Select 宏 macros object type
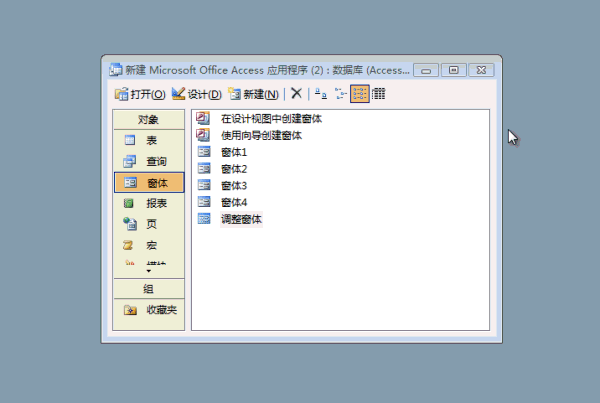 pos(149,245)
